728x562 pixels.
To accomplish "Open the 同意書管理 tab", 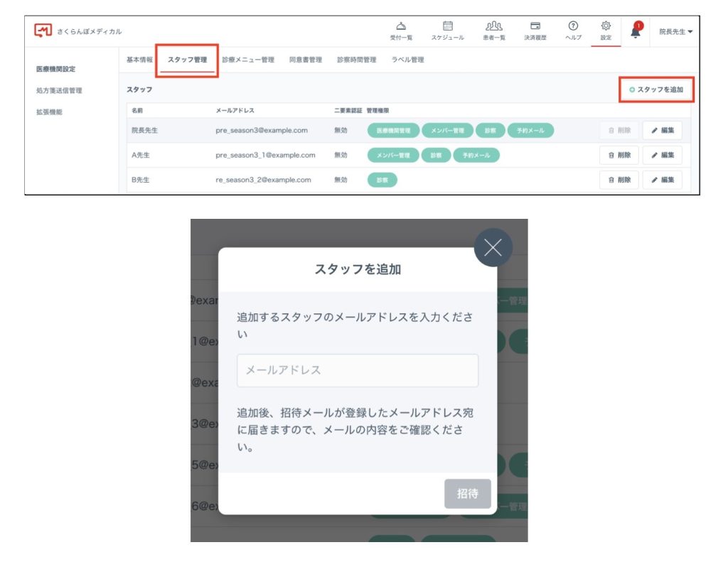I will (x=305, y=60).
